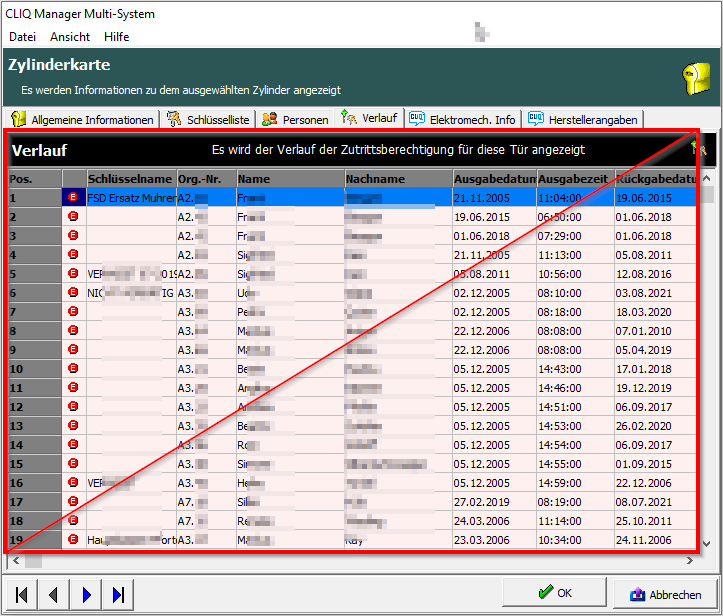Select Ausgabezeit cell 10:56:00
Image resolution: width=723 pixels, height=616 pixels.
click(x=575, y=274)
